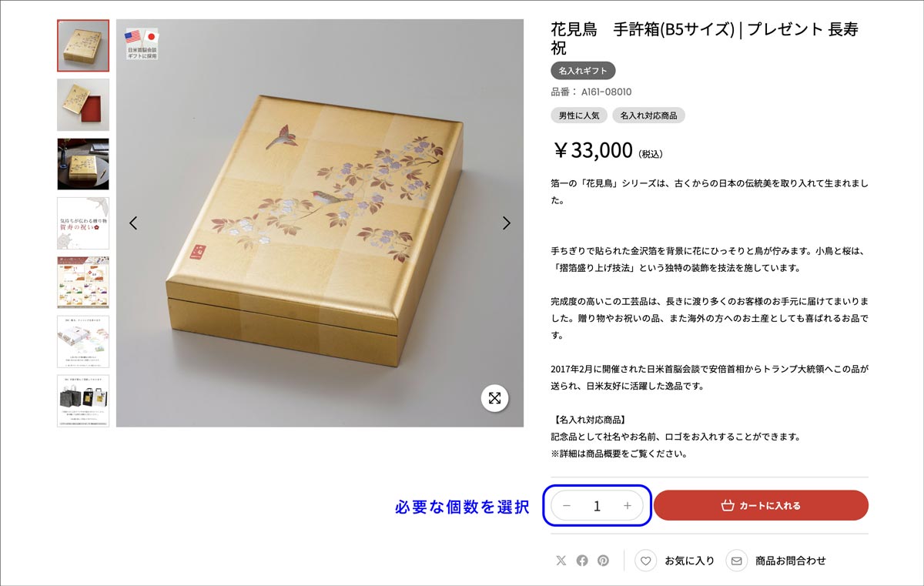This screenshot has width=924, height=586.
Task: Select the dark background box thumbnail
Action: click(x=83, y=164)
